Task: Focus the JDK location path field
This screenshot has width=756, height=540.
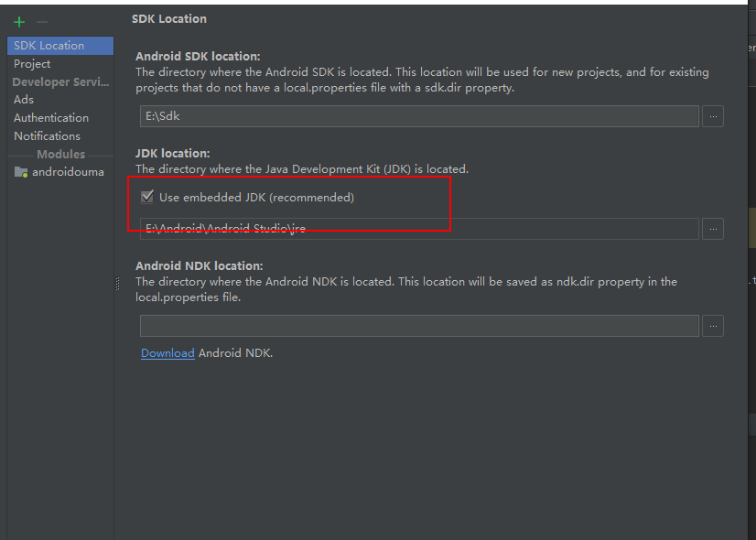Action: [419, 229]
